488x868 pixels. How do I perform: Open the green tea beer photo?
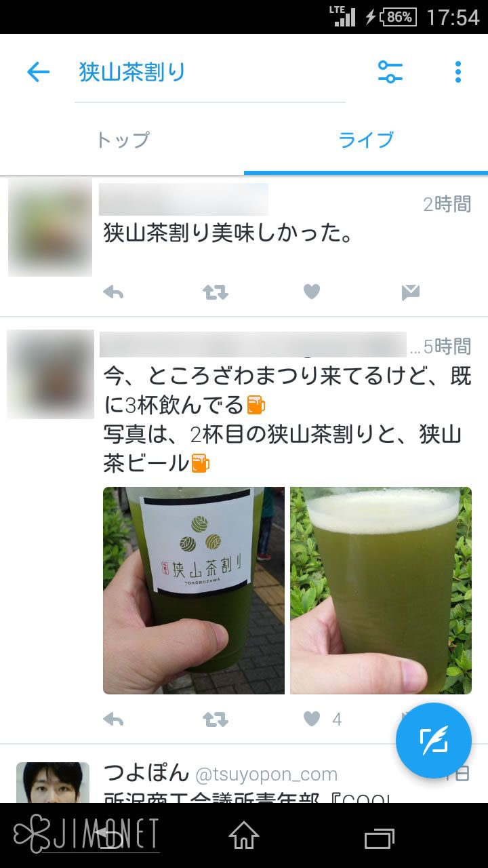(381, 591)
